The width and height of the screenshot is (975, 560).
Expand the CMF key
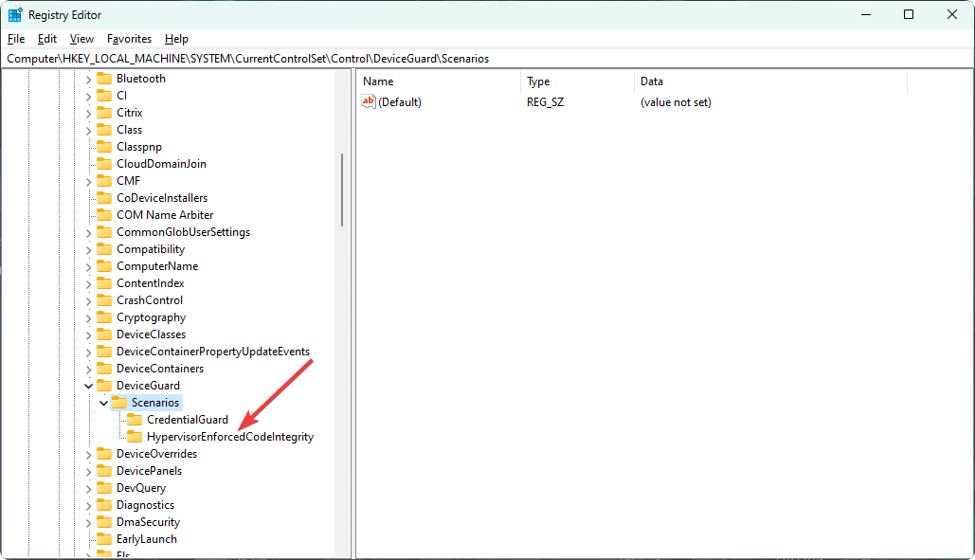[x=88, y=182]
